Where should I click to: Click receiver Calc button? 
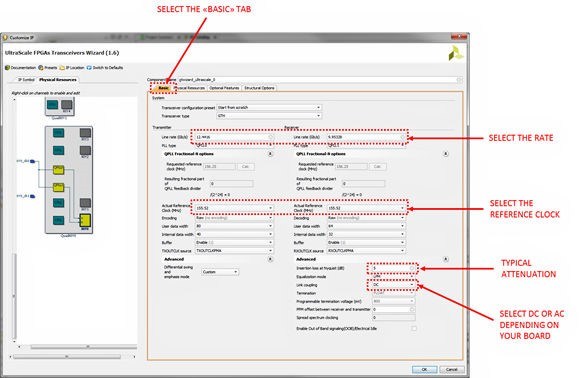click(x=377, y=166)
